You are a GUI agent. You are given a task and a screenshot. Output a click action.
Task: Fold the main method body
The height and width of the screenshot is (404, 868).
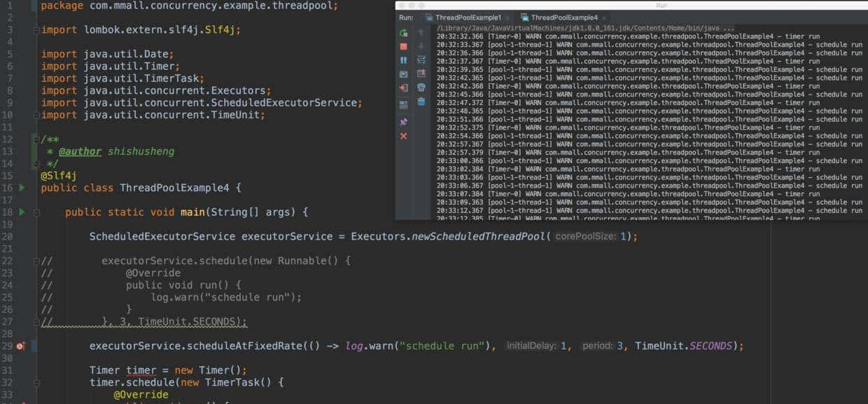pyautogui.click(x=36, y=212)
